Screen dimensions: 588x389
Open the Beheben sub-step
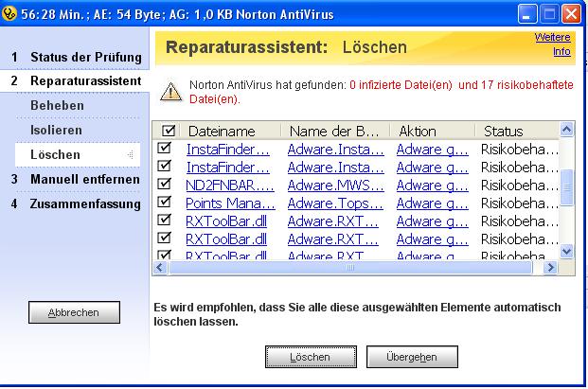tap(57, 105)
